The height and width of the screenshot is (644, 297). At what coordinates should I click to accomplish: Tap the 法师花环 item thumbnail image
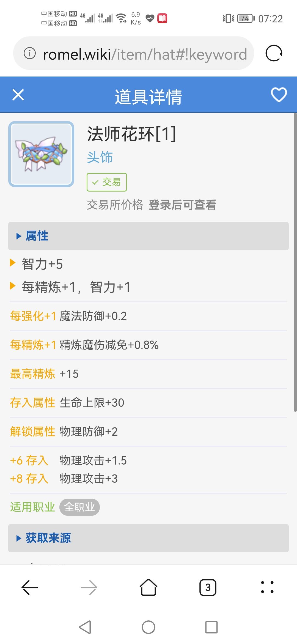tap(41, 154)
